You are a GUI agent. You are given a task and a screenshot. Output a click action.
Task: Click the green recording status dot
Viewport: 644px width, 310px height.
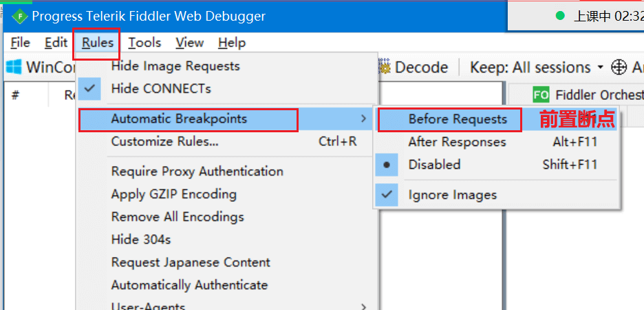tap(560, 16)
